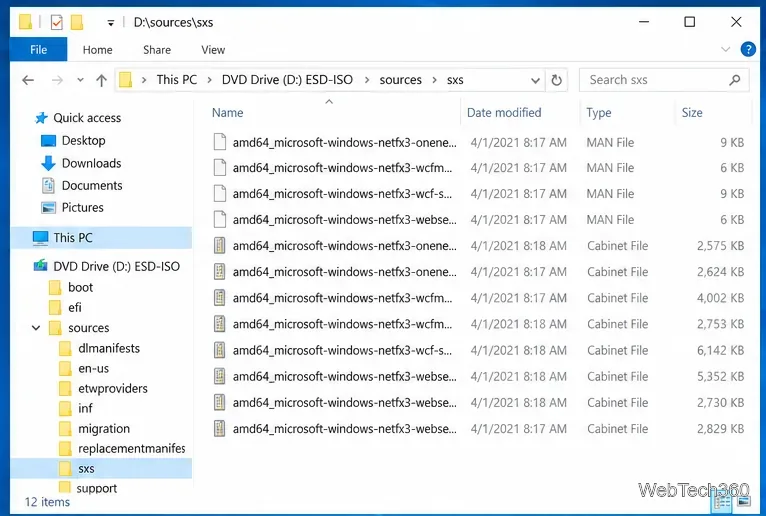Sort by the Date modified column
Viewport: 766px width, 516px height.
click(504, 113)
